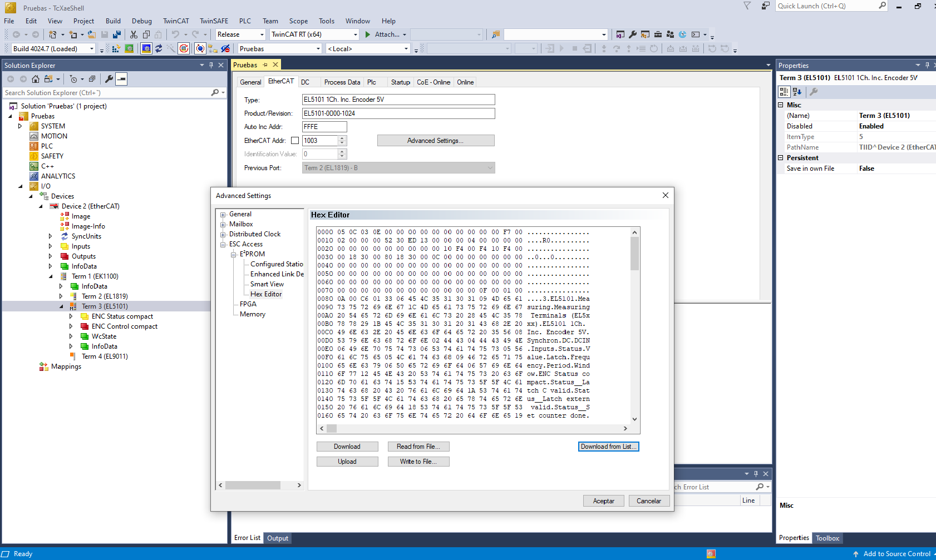
Task: Open the Build 4024.7 (Loaded) dropdown
Action: 92,49
